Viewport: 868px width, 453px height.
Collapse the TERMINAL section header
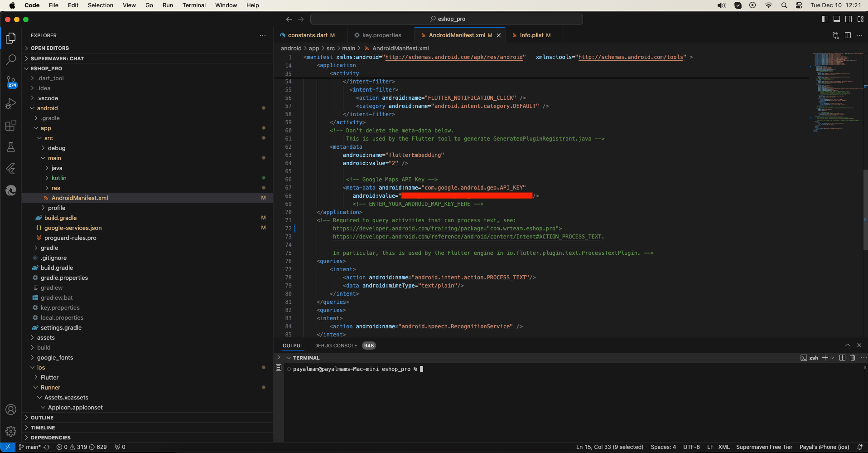(303, 358)
